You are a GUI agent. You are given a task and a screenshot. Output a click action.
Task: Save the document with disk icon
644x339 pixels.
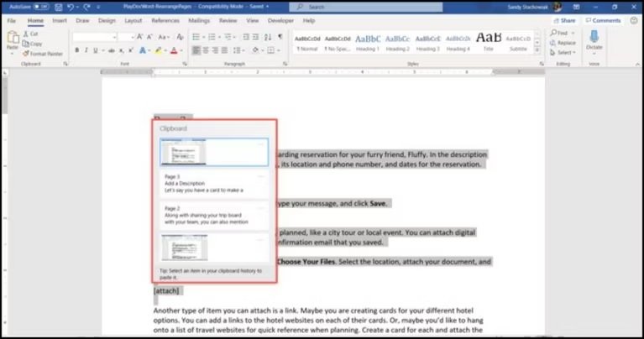click(x=58, y=7)
